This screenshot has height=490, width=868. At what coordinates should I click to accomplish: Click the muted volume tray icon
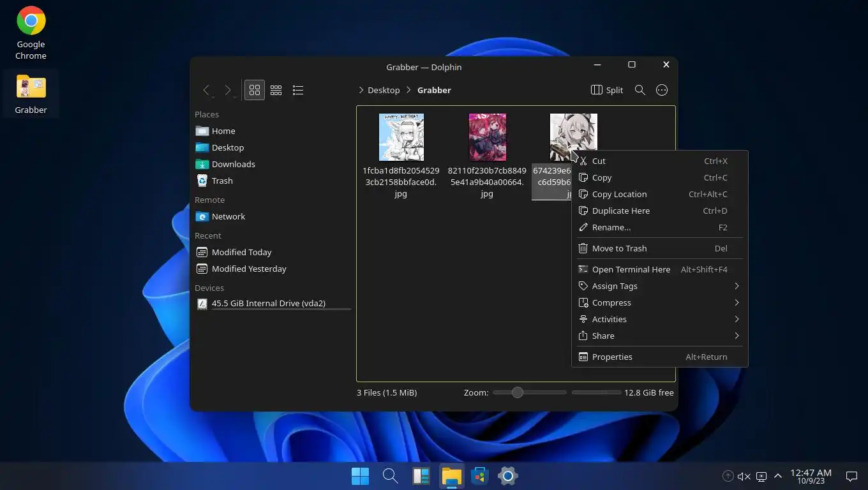click(744, 476)
